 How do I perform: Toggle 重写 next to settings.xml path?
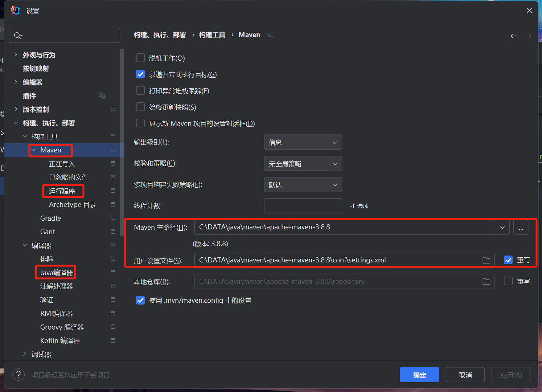pyautogui.click(x=508, y=260)
